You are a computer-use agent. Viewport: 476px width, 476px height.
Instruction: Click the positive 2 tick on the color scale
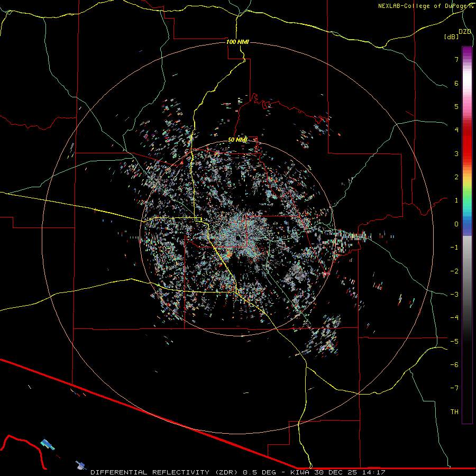click(456, 177)
